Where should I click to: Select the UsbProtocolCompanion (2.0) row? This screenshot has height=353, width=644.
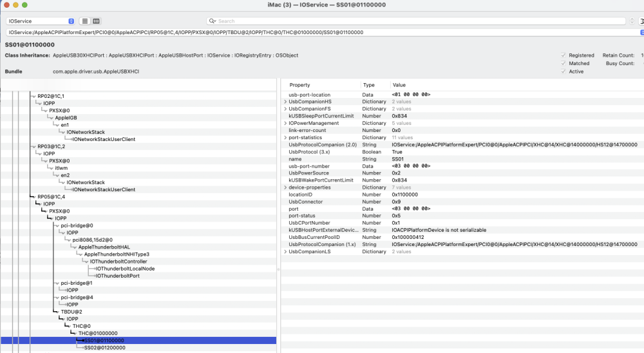462,145
